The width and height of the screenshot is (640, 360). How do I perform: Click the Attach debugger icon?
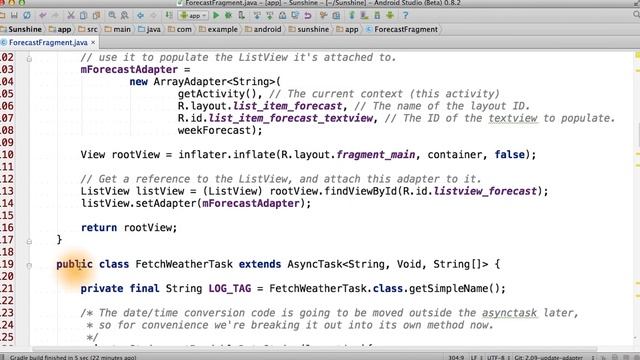[x=242, y=16]
